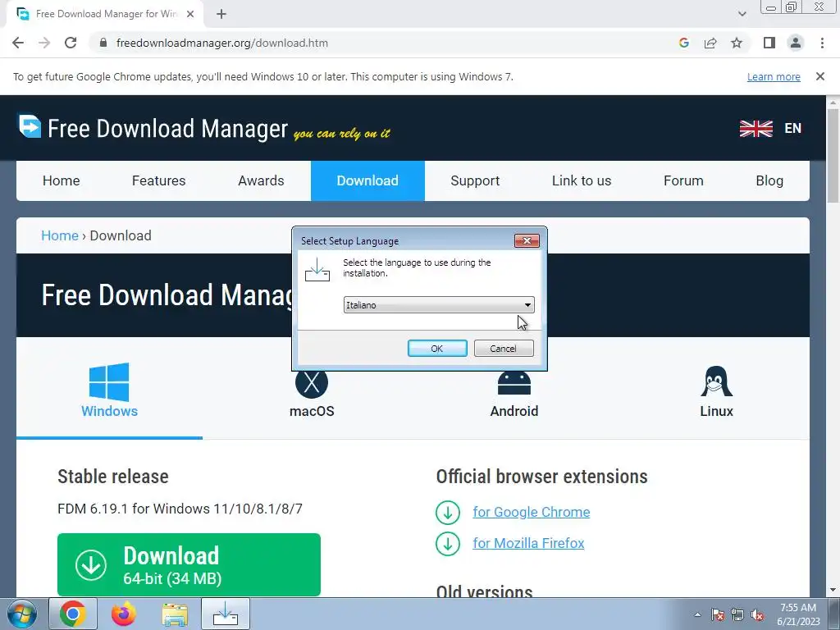This screenshot has width=840, height=630.
Task: Click the Home breadcrumb link
Action: point(59,235)
